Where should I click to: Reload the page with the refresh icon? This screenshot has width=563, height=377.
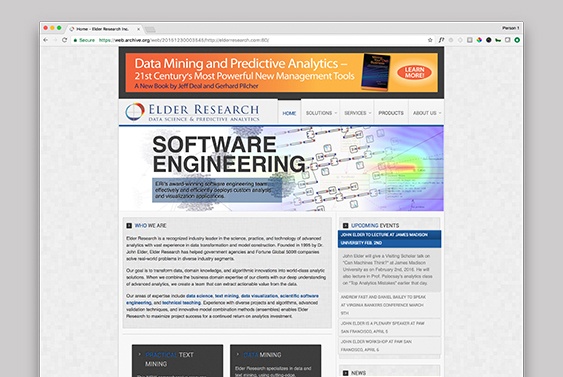65,40
